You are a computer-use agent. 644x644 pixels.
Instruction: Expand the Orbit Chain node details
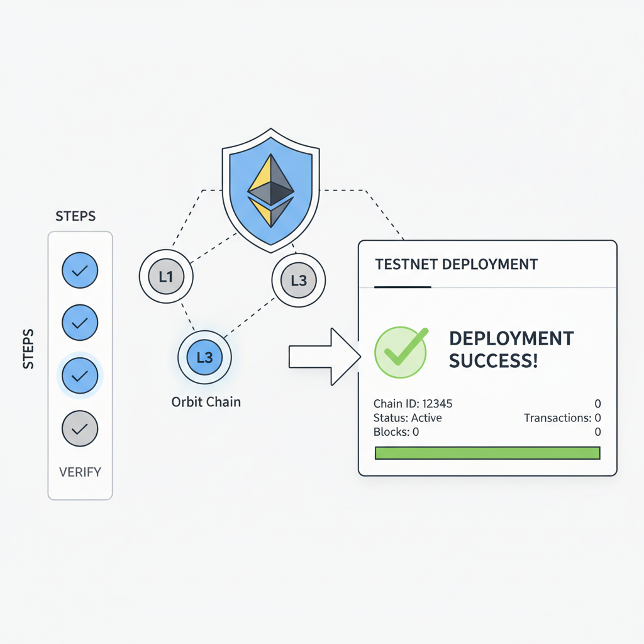(x=206, y=402)
